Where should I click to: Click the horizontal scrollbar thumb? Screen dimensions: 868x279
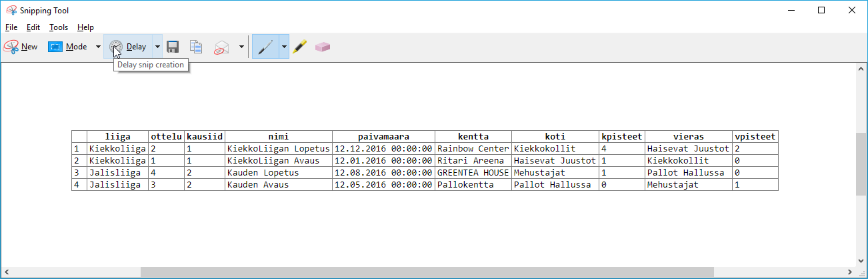pyautogui.click(x=427, y=272)
